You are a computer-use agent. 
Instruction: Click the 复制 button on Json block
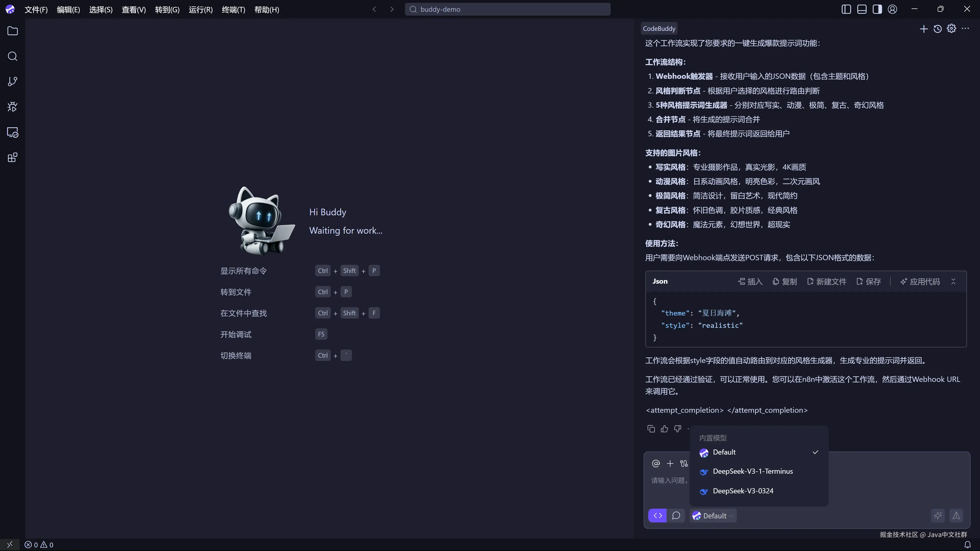(785, 281)
